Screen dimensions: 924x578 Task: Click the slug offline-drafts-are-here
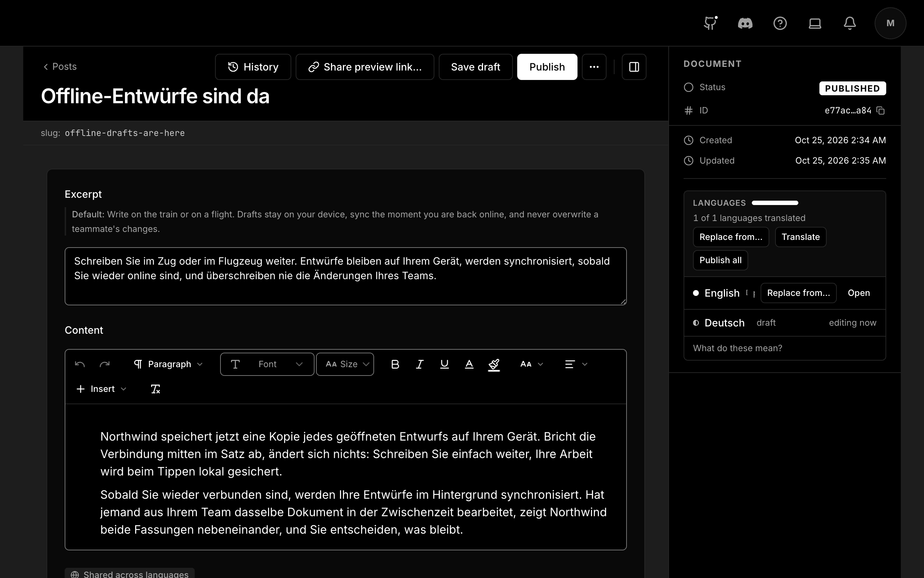tap(125, 133)
